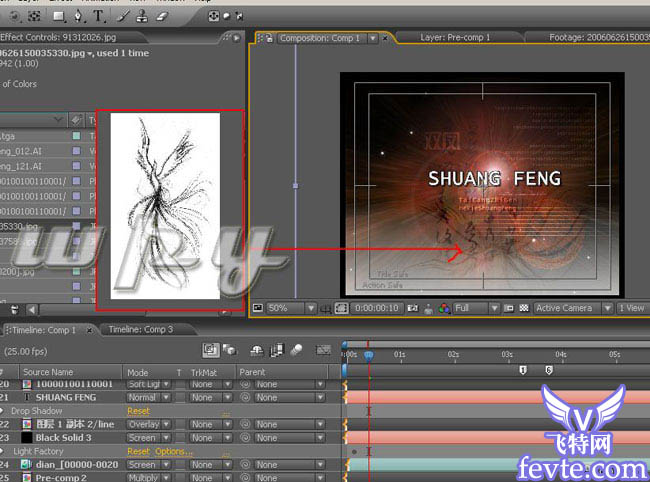The width and height of the screenshot is (650, 482).
Task: Click the 0:00:00:10 current time field
Action: click(376, 308)
